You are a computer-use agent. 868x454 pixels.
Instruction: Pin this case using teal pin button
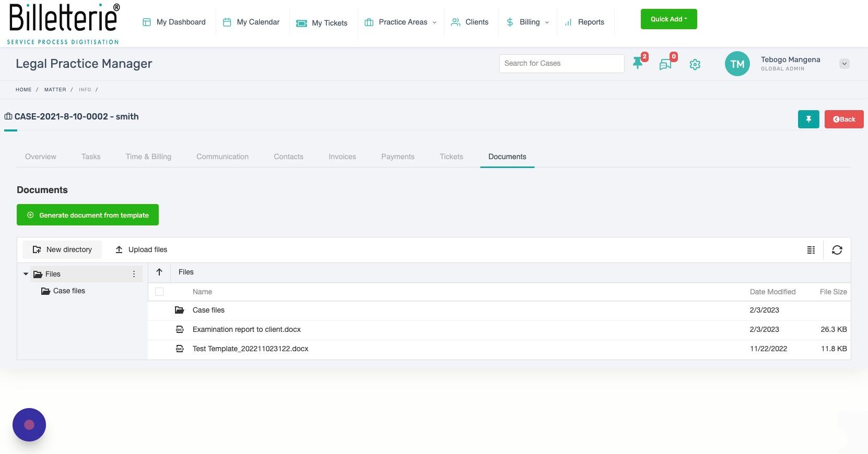tap(808, 119)
